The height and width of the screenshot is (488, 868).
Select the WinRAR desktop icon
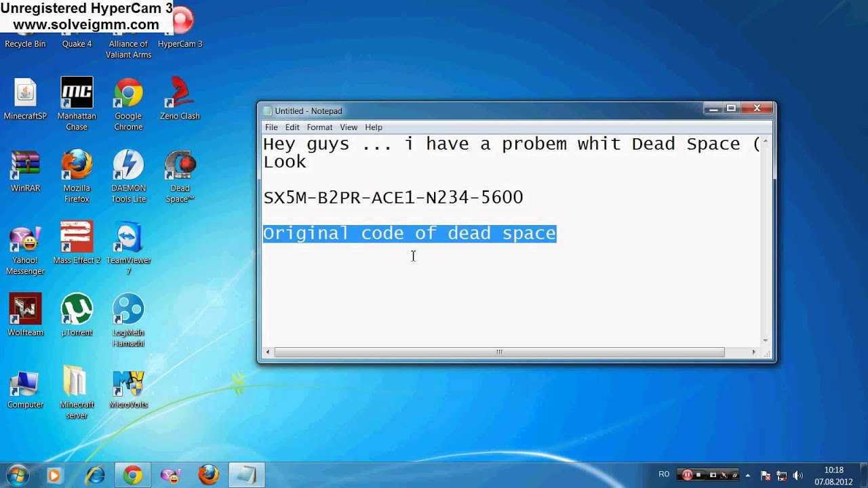pyautogui.click(x=25, y=171)
